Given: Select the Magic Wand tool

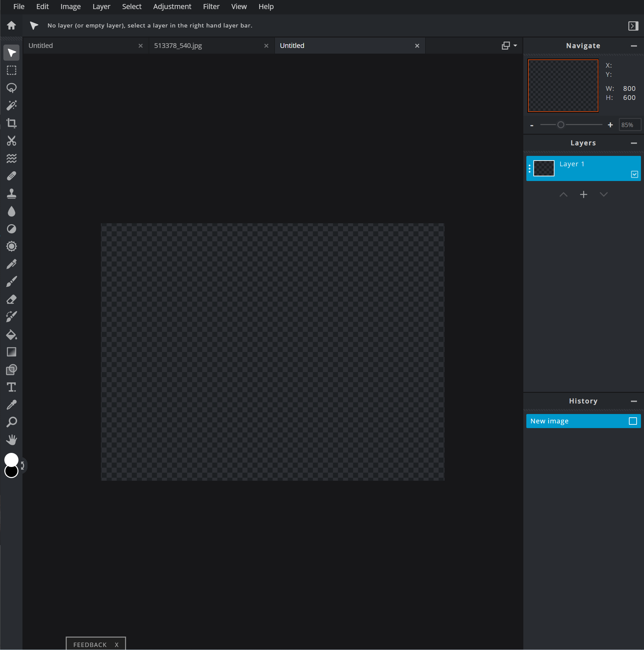Looking at the screenshot, I should [x=11, y=106].
